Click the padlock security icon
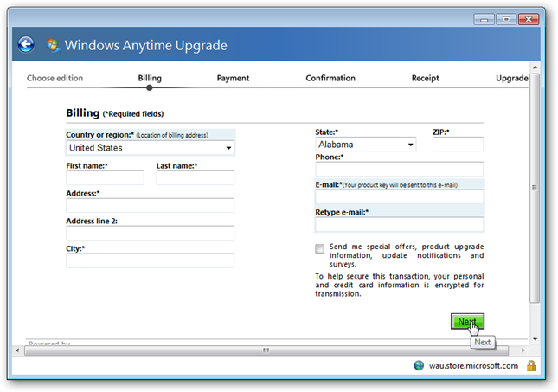Viewport: 558px width, 392px height. click(531, 366)
